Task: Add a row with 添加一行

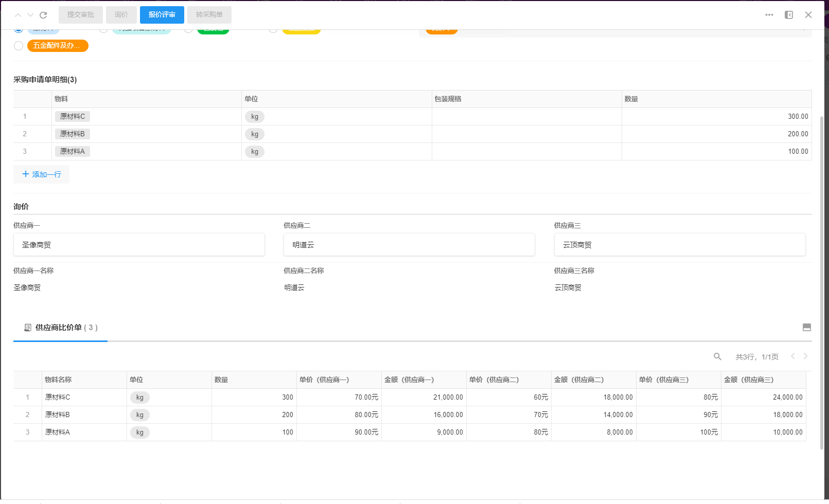Action: click(x=41, y=174)
